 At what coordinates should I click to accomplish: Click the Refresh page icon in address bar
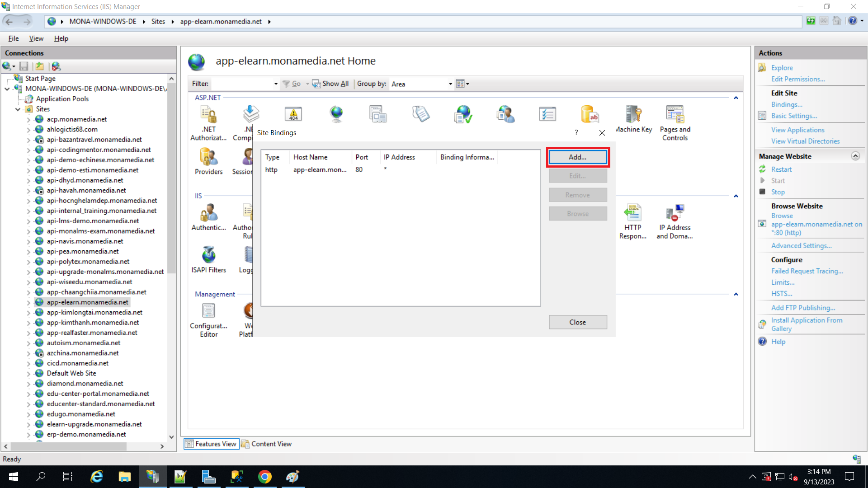[x=811, y=21]
